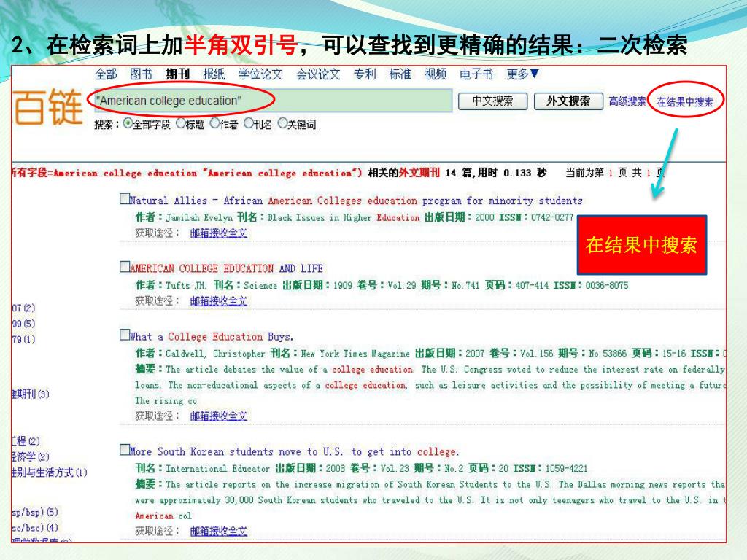This screenshot has height=560, width=747.
Task: Click the 在结果中搜索 link
Action: 685,101
